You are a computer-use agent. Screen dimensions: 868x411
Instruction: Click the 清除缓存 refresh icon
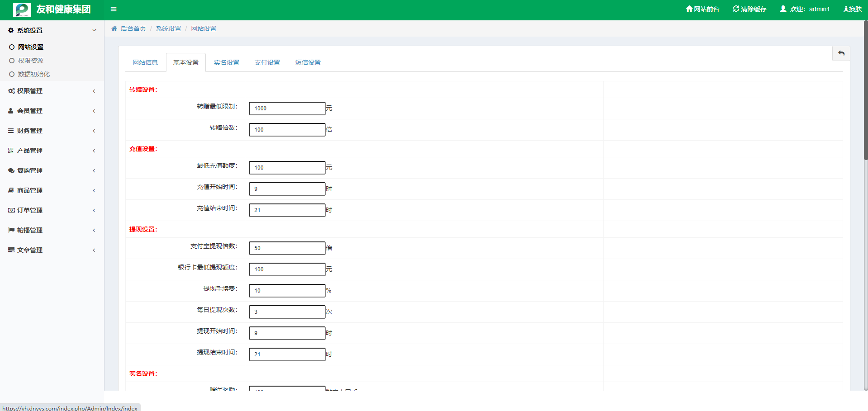[x=736, y=9]
